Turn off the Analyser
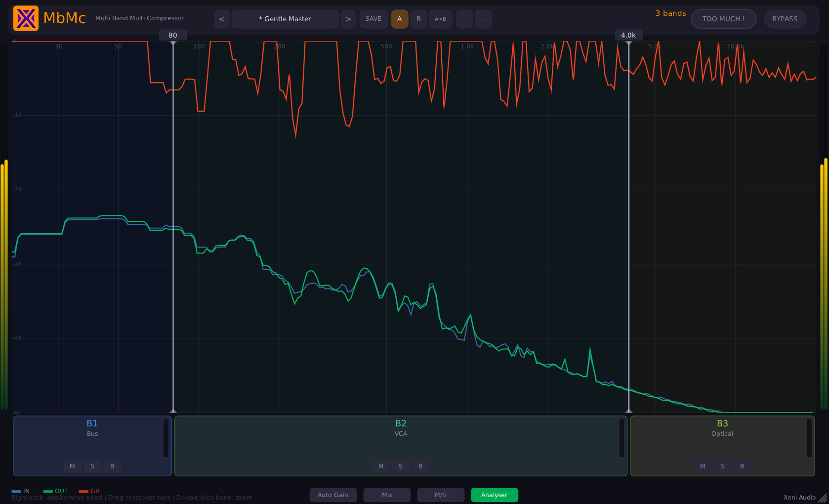 tap(494, 495)
